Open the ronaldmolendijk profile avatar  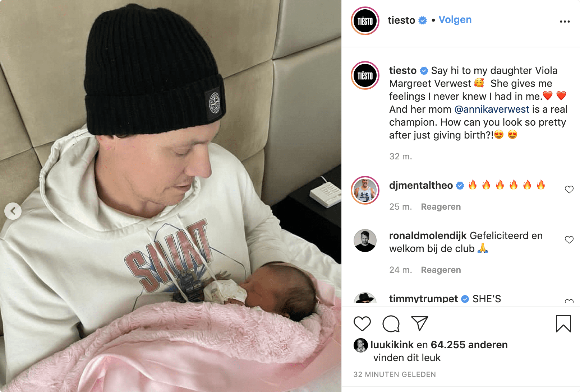click(x=365, y=241)
